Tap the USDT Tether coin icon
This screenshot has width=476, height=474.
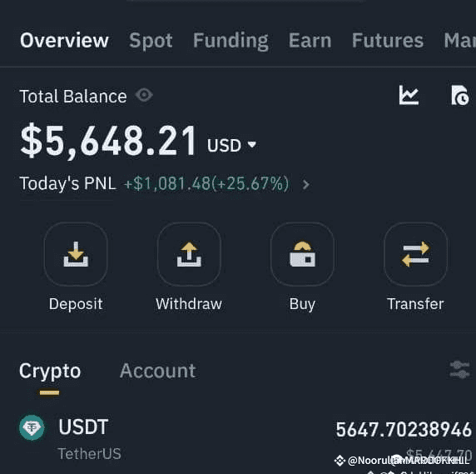[32, 427]
